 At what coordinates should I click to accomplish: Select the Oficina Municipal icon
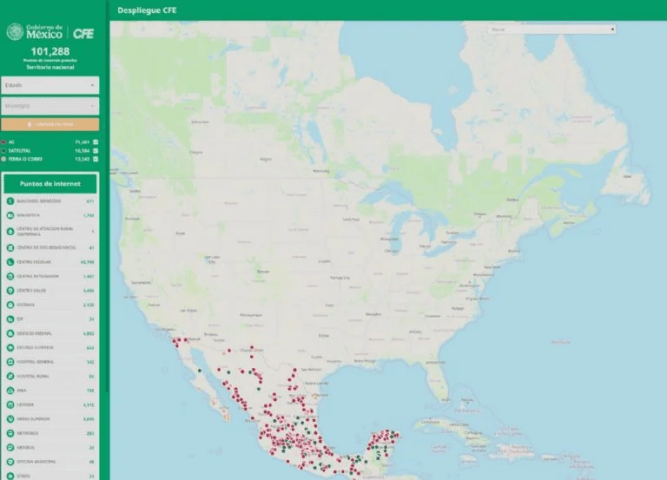tap(10, 462)
